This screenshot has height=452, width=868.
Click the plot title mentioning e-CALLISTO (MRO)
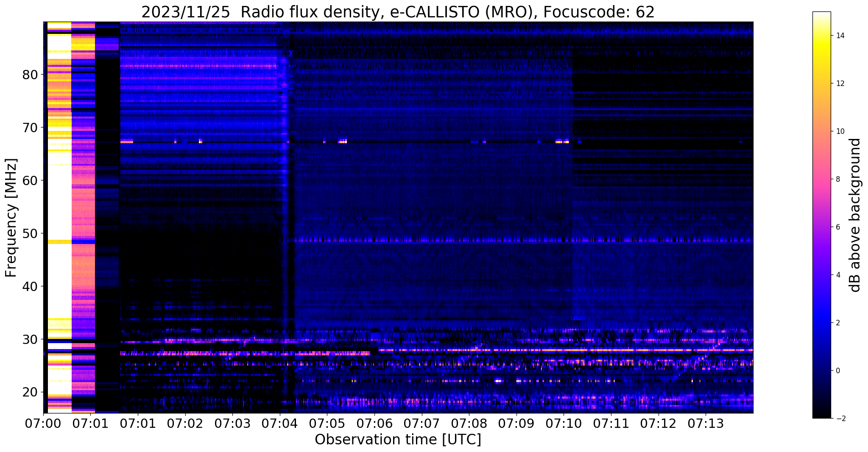[x=398, y=12]
